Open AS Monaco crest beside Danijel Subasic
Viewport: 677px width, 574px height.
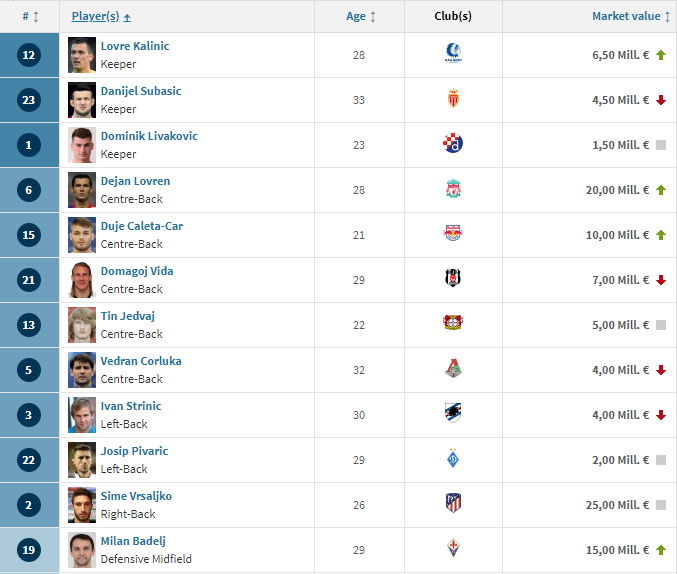(453, 99)
